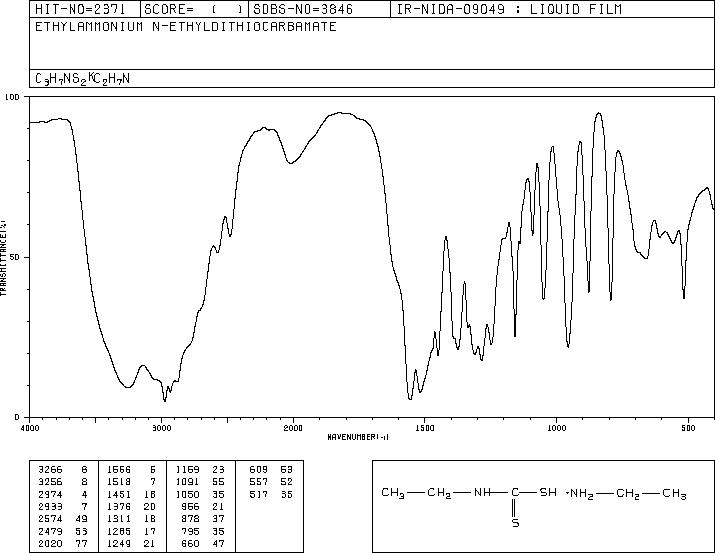Screen dimensions: 715x553
Task: Click the SH group in the structure
Action: pyautogui.click(x=548, y=492)
